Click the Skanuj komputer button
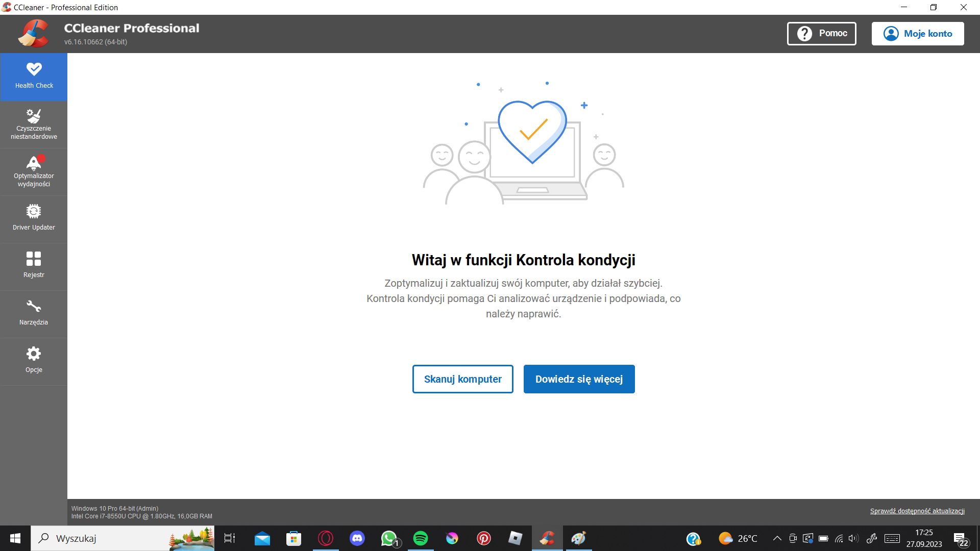Image resolution: width=980 pixels, height=551 pixels. coord(462,379)
